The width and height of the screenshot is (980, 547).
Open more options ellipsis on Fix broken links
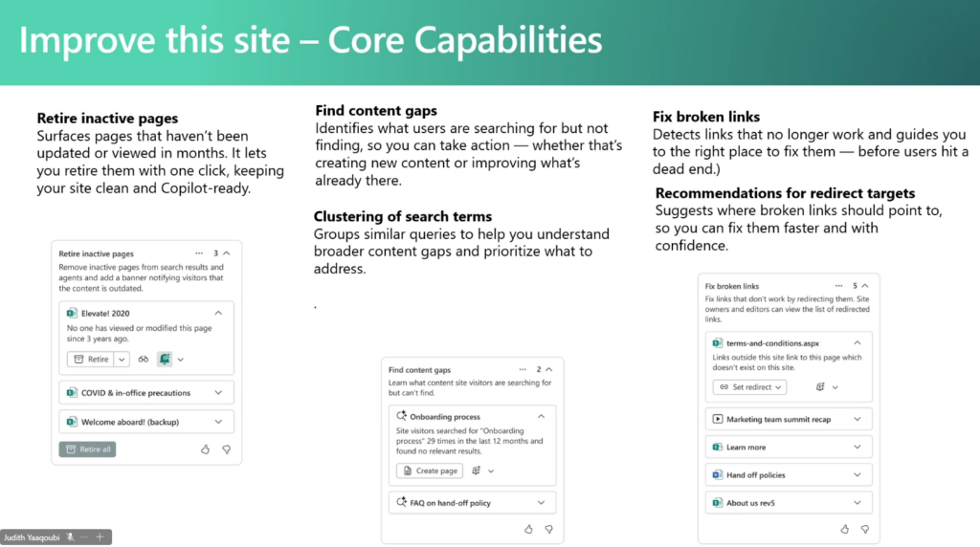[841, 286]
